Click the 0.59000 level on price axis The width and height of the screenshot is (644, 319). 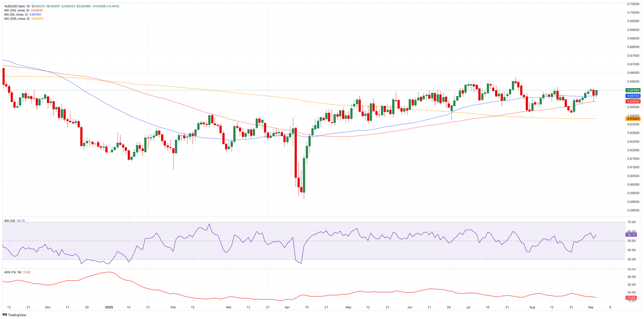(x=633, y=202)
